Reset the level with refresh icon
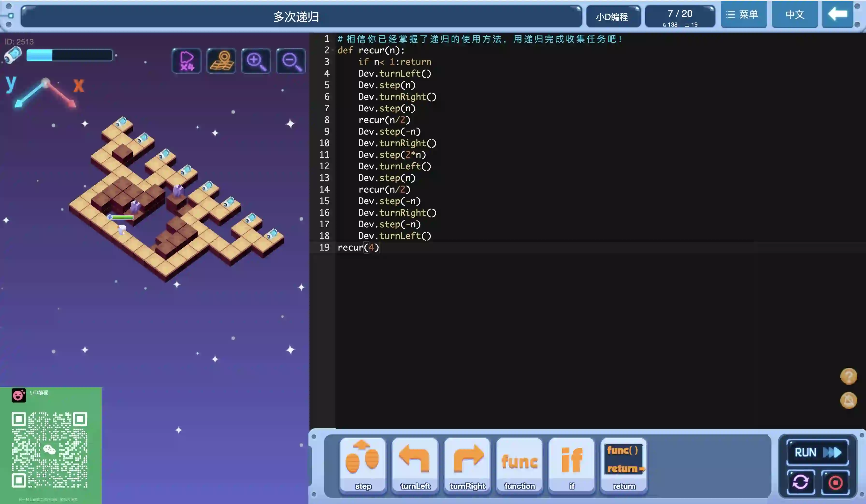The height and width of the screenshot is (504, 866). tap(801, 482)
